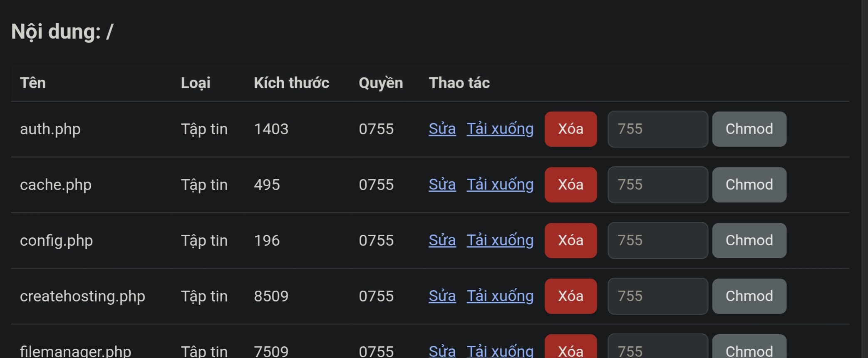This screenshot has width=868, height=358.
Task: Click permission input for createhosting.php
Action: click(x=657, y=296)
